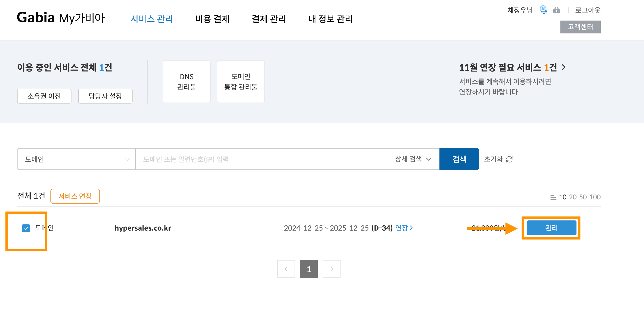Go to previous page arrow
This screenshot has width=644, height=320.
coord(286,269)
